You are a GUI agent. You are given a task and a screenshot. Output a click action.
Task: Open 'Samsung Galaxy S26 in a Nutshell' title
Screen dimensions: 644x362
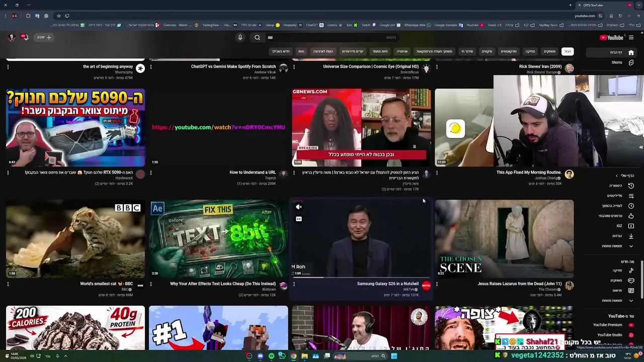click(x=388, y=284)
